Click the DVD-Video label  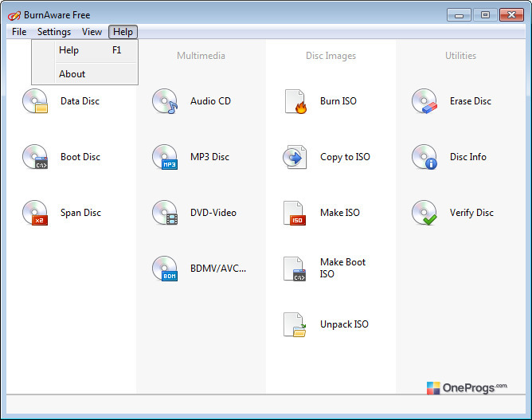[213, 213]
